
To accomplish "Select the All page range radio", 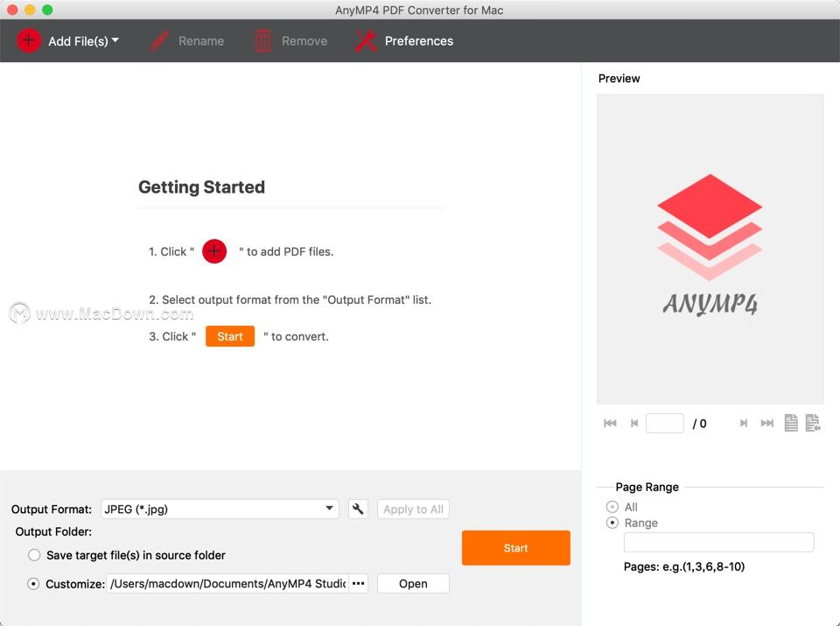I will 612,506.
